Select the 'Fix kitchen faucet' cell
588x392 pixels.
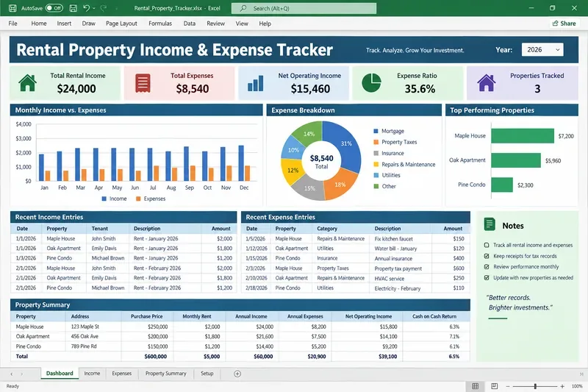[401, 238]
